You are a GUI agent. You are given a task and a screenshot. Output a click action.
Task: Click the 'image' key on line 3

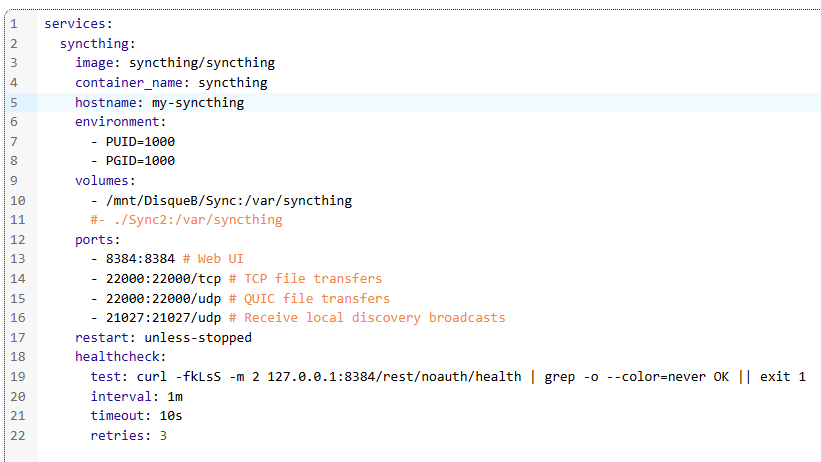pyautogui.click(x=94, y=63)
